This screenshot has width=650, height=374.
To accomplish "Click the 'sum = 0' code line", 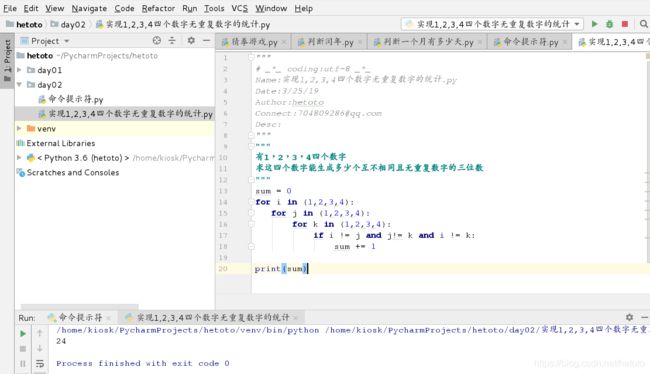I will [x=273, y=191].
